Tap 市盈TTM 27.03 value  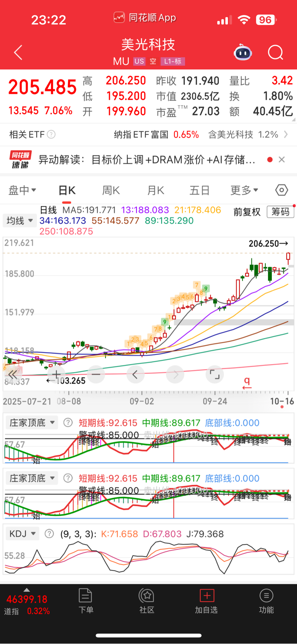click(x=206, y=112)
